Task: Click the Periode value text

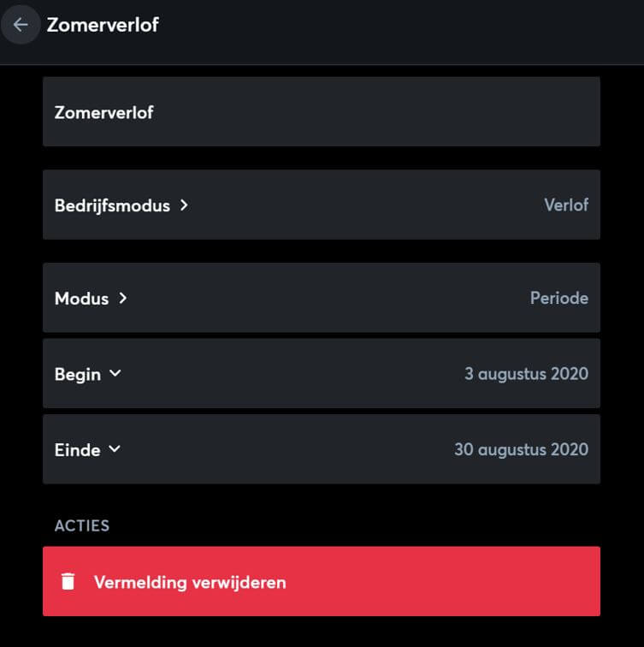Action: tap(558, 299)
